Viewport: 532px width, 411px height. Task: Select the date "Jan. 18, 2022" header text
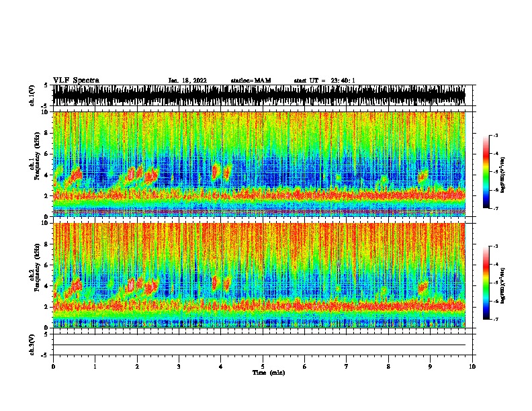pos(187,81)
